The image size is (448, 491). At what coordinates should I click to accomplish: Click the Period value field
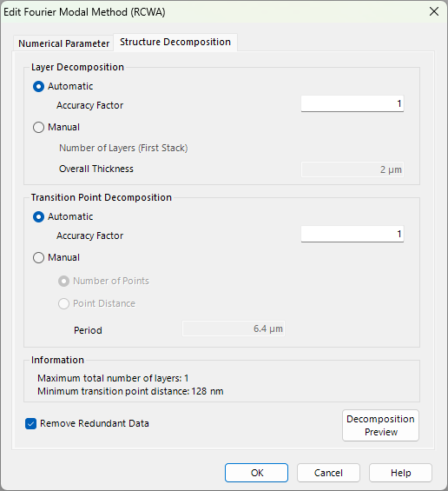[x=234, y=328]
